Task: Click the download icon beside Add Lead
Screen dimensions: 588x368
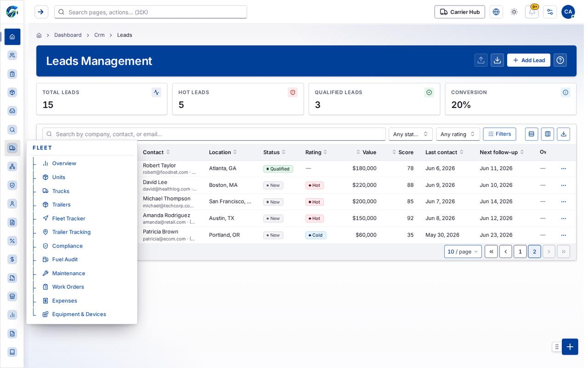Action: [497, 60]
